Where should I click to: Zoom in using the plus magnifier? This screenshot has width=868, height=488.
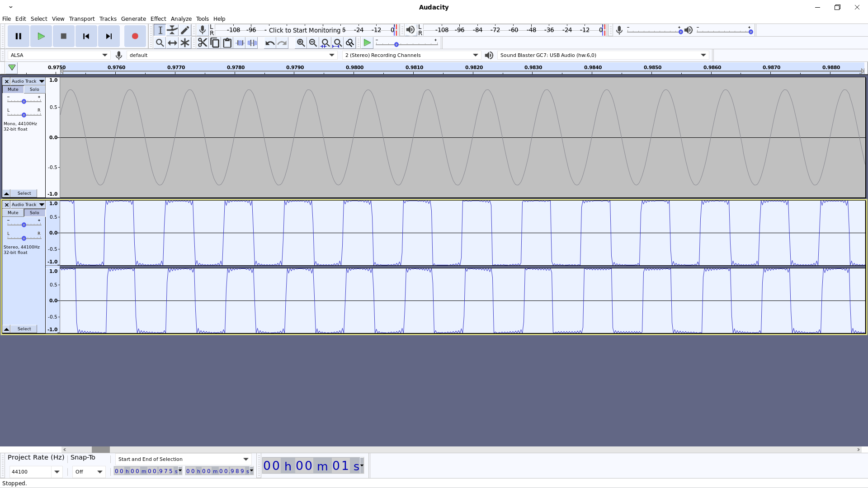(x=301, y=43)
